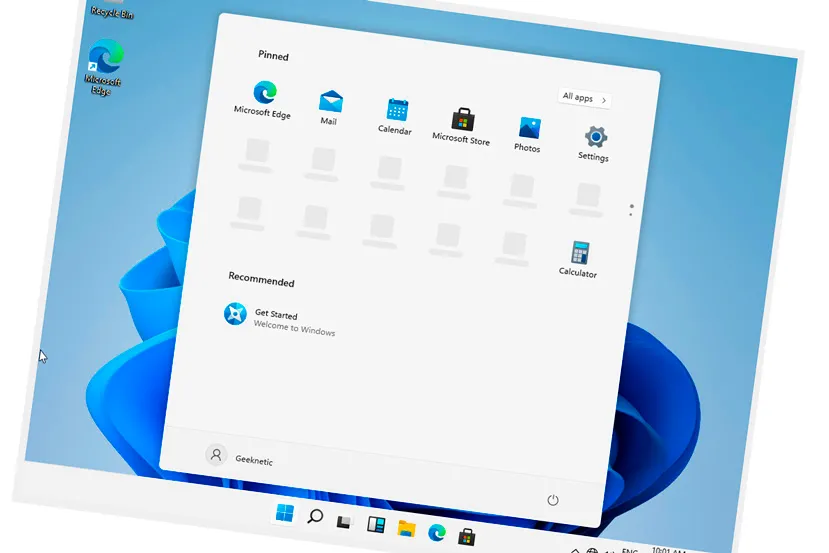The height and width of the screenshot is (553, 829).
Task: Select the Geeknetic user account
Action: pos(240,457)
